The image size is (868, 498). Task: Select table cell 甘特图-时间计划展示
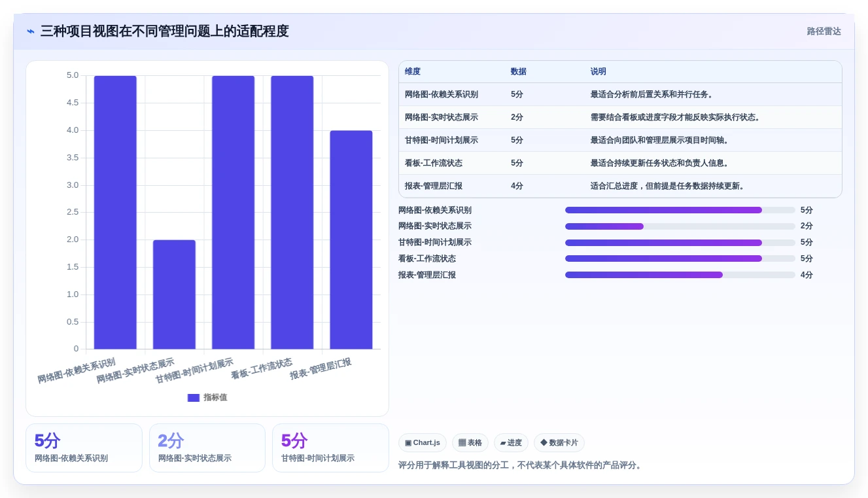[442, 140]
